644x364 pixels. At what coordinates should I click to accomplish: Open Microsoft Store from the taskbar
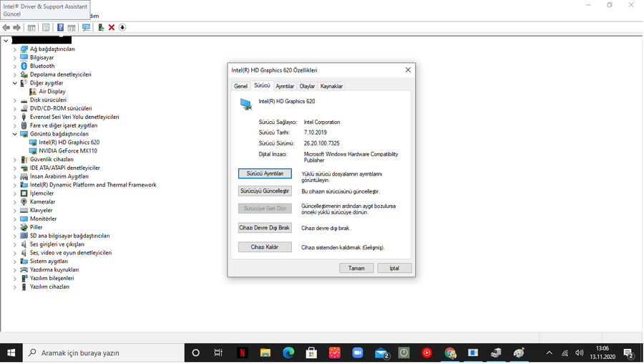coord(311,353)
